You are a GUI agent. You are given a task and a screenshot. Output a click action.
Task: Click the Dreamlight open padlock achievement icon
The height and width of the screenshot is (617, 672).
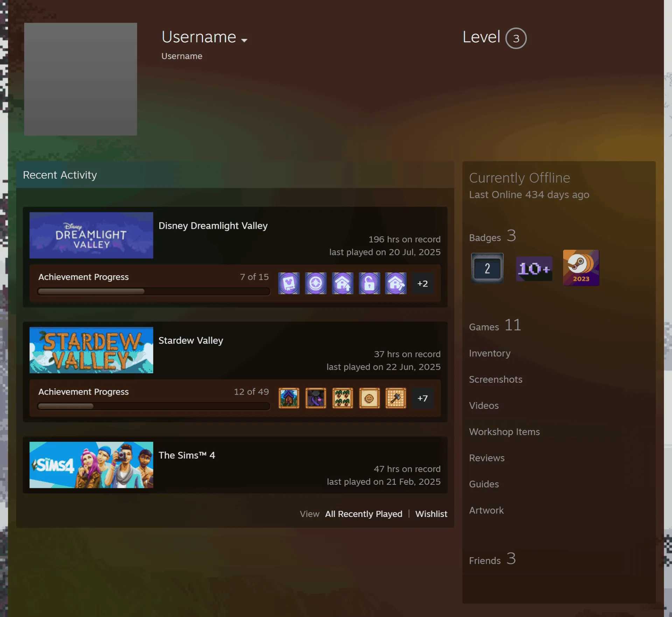(x=369, y=283)
